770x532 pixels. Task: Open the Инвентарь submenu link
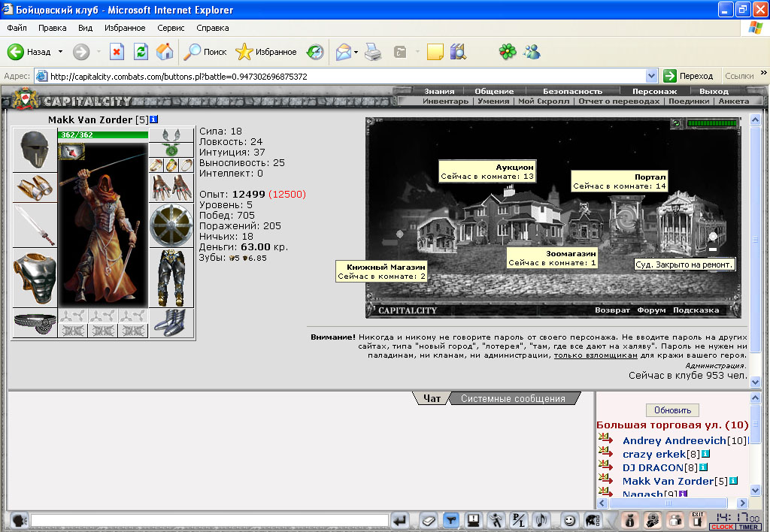445,101
